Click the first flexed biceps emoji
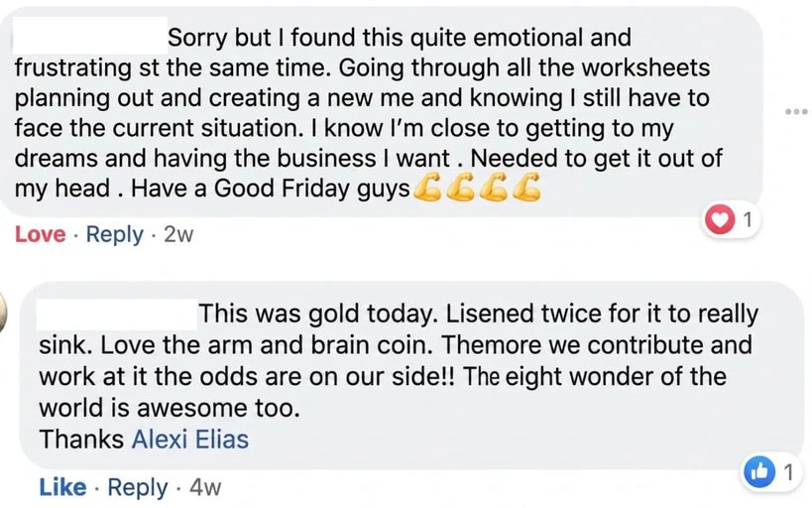Image resolution: width=812 pixels, height=508 pixels. [426, 189]
